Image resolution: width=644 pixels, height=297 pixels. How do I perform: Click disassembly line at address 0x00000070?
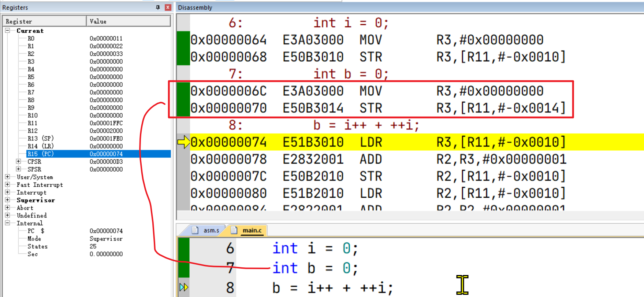point(378,108)
